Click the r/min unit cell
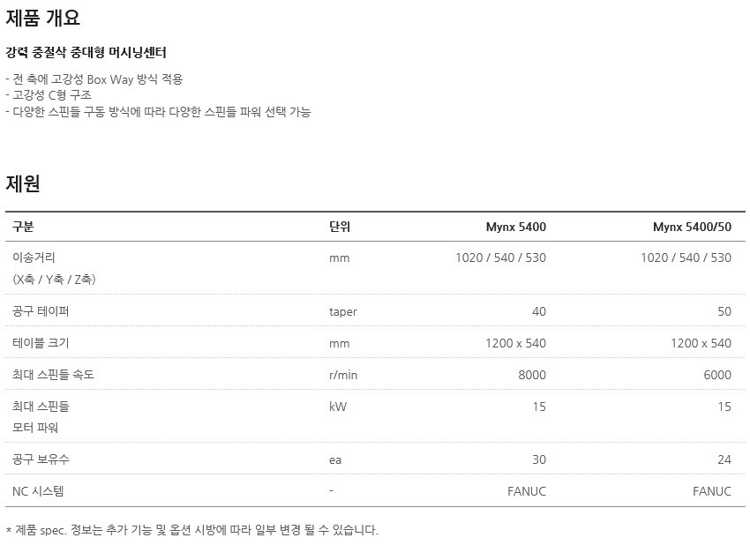 pos(343,375)
